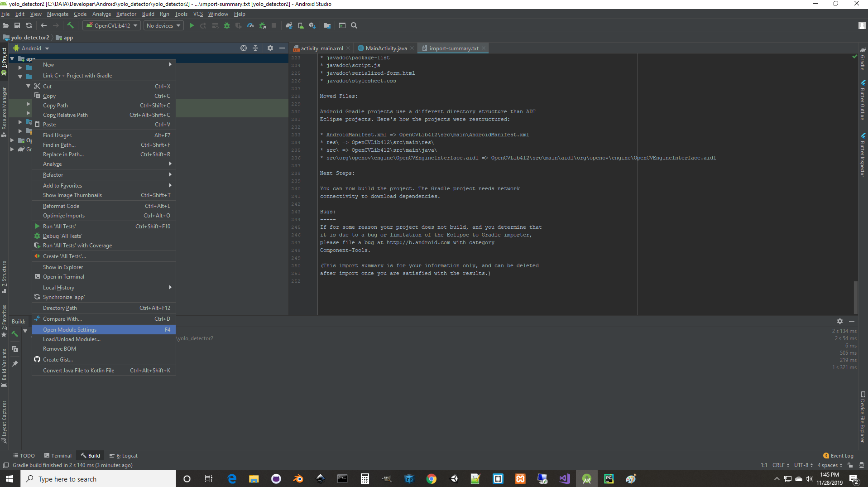Click the Synchronize toolbar icon
Screen dimensions: 868x487
click(29, 26)
